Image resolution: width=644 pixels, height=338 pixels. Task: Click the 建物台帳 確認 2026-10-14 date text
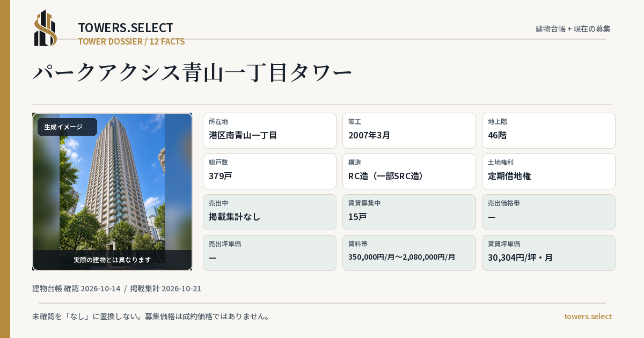click(x=76, y=289)
